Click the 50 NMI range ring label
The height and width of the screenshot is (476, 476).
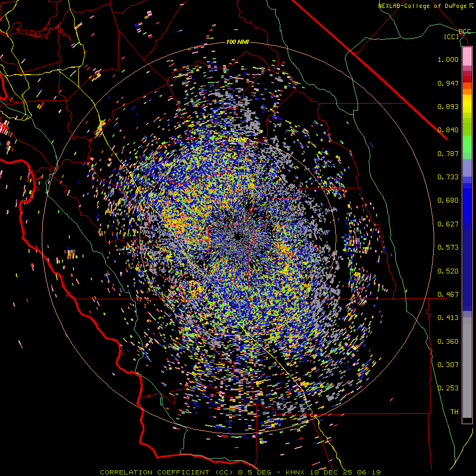tap(237, 140)
